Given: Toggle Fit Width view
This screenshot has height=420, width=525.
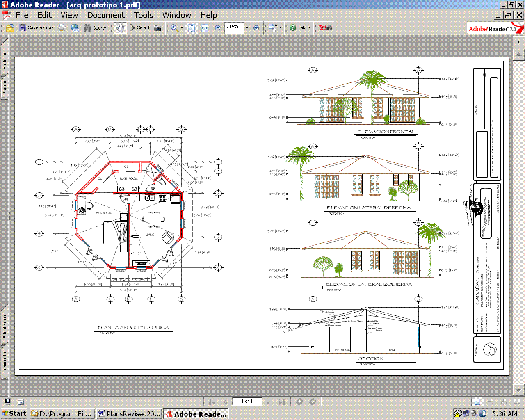Looking at the screenshot, I should pyautogui.click(x=205, y=28).
